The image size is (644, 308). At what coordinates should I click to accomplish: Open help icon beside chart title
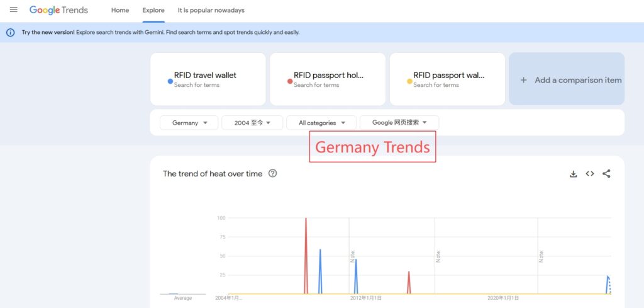272,174
